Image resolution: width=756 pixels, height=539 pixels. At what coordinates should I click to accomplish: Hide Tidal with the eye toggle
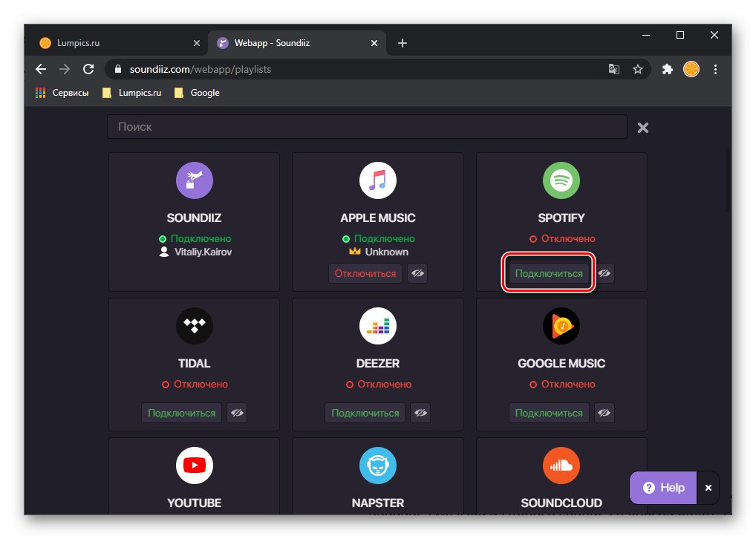point(237,413)
